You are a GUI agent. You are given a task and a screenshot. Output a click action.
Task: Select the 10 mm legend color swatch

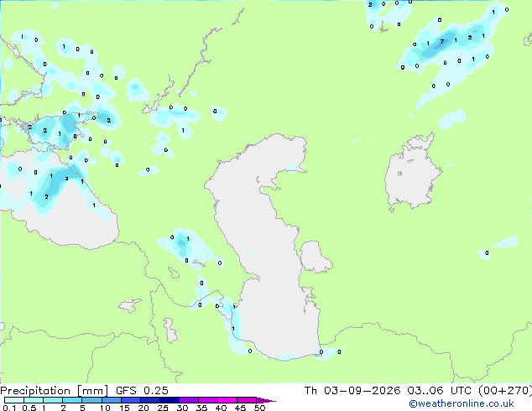point(111,400)
